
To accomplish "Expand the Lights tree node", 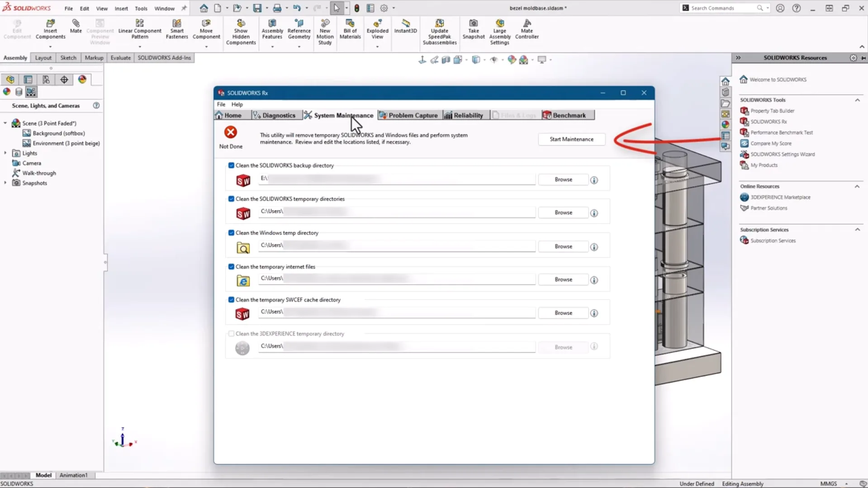I will coord(5,153).
